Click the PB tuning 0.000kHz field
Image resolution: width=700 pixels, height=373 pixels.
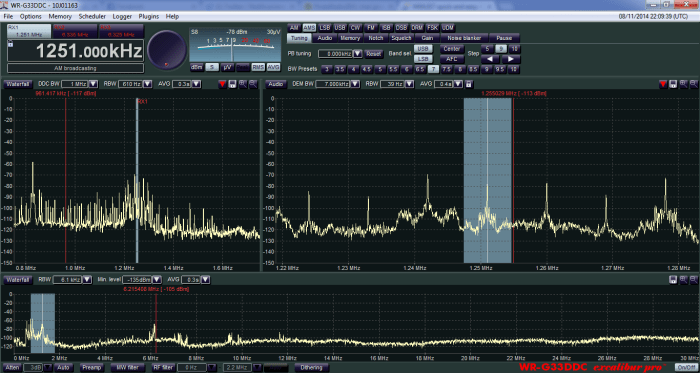tap(335, 54)
